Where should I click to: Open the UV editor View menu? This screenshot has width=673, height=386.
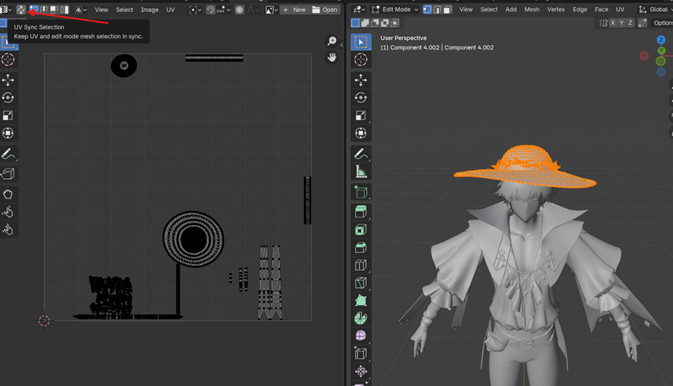click(x=101, y=9)
